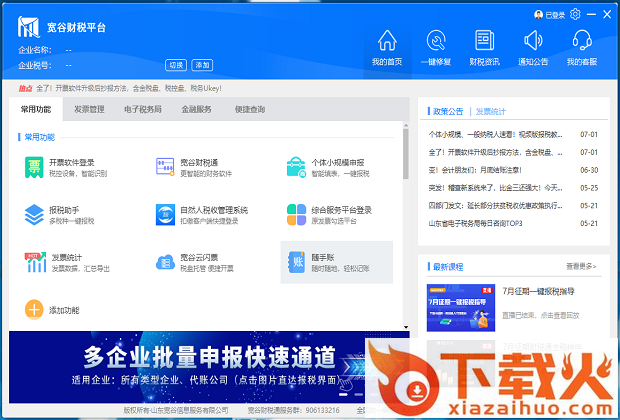Open 个体小规模申报 briefcase icon

296,167
